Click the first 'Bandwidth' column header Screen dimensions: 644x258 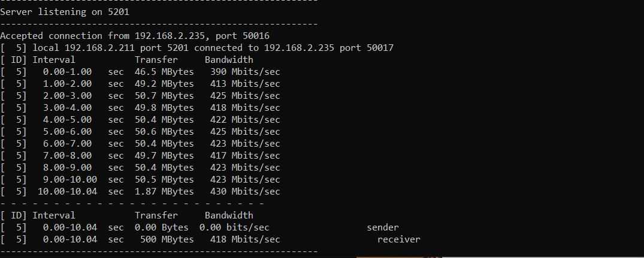[229, 60]
